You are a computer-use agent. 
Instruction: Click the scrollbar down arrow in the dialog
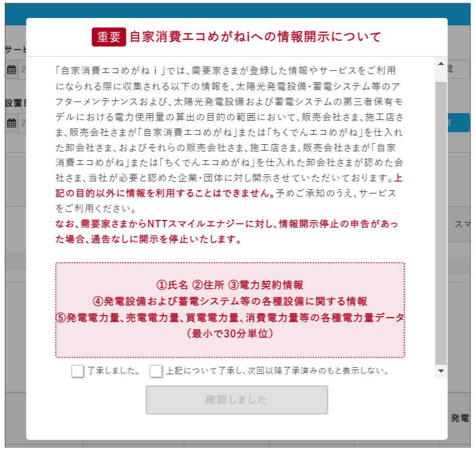click(x=441, y=371)
